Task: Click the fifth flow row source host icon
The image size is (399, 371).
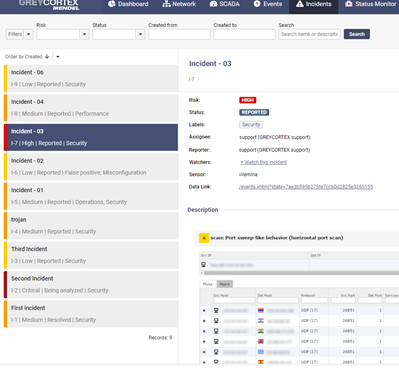Action: pos(216,352)
